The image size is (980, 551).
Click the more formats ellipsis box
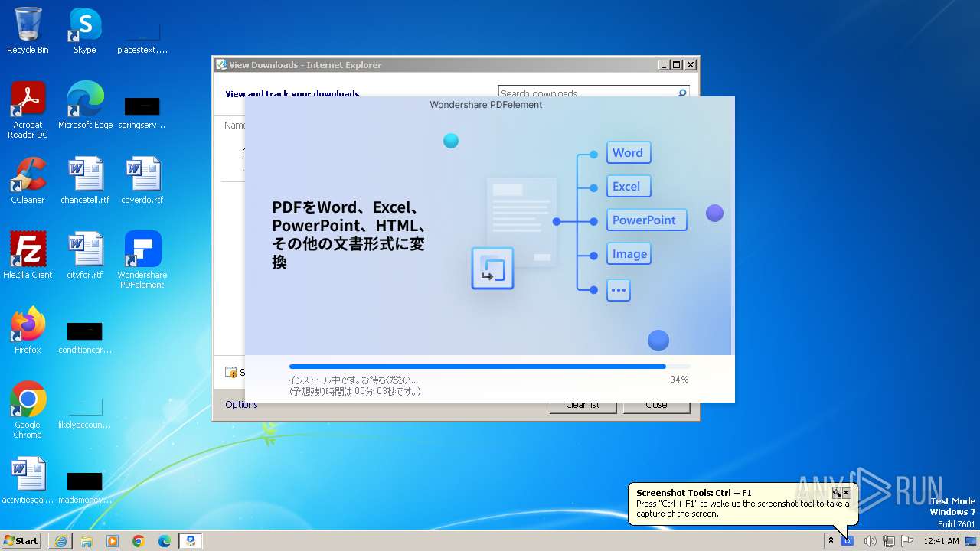[x=619, y=290]
